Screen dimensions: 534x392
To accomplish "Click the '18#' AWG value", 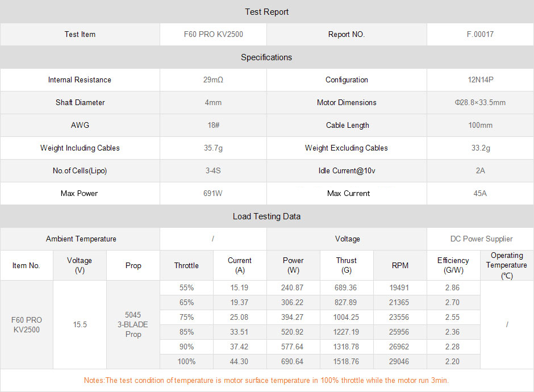I will tap(214, 126).
